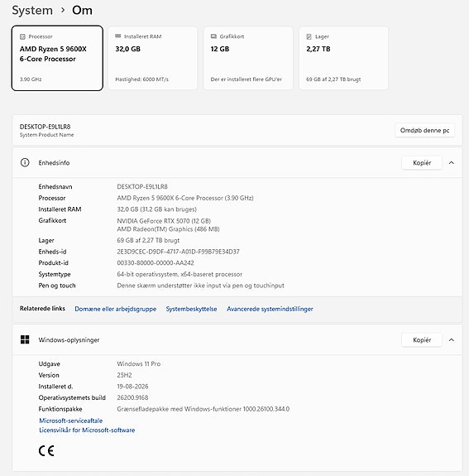
Task: Click the Windows logo beside Windows-oplysninger
Action: pyautogui.click(x=25, y=339)
